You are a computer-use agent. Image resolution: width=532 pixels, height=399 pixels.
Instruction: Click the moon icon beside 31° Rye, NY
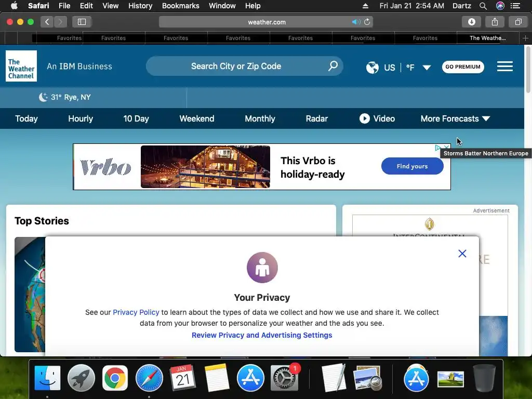(43, 97)
